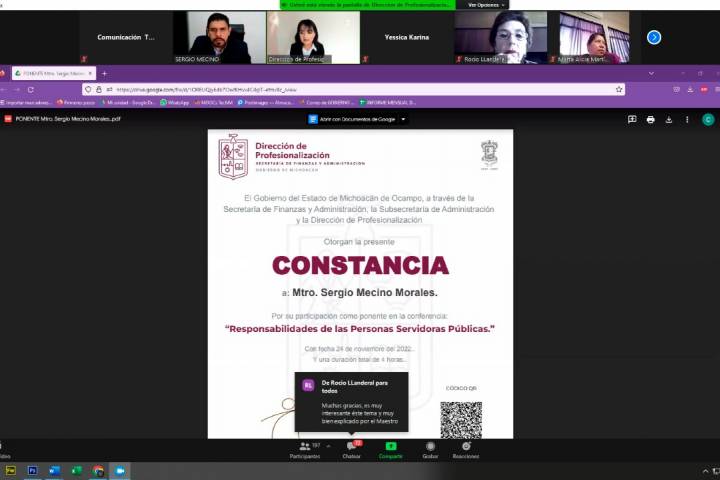Open the Ver Opciones dropdown

487,5
